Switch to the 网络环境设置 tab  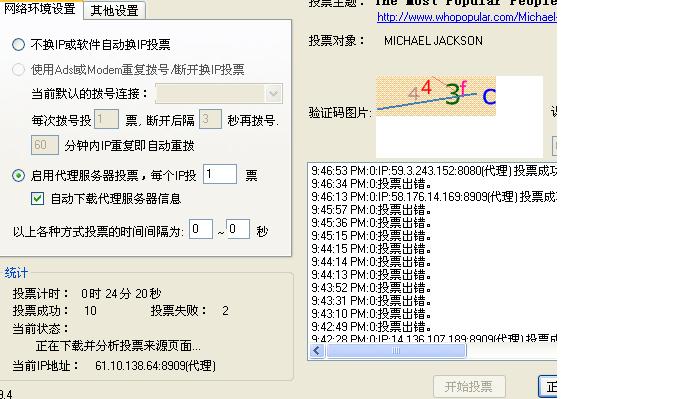point(40,9)
